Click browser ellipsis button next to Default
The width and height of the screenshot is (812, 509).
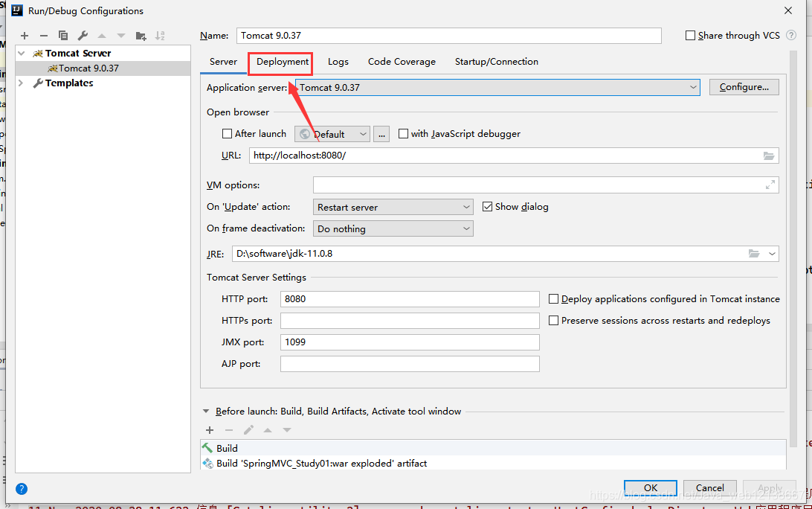pyautogui.click(x=381, y=134)
